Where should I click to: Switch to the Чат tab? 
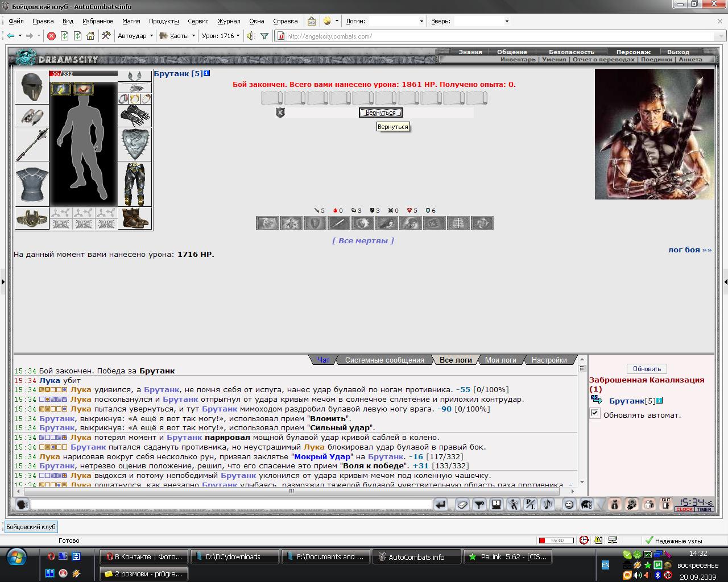click(x=323, y=360)
